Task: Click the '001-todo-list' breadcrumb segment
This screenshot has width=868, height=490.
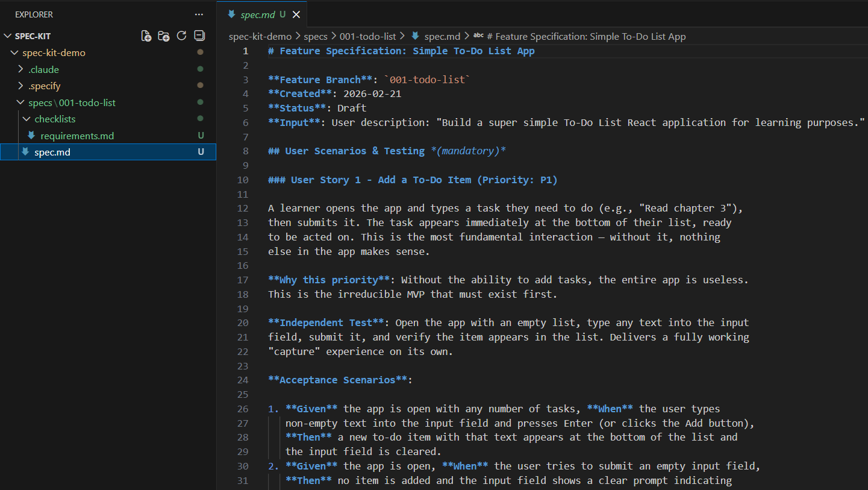Action: 367,37
